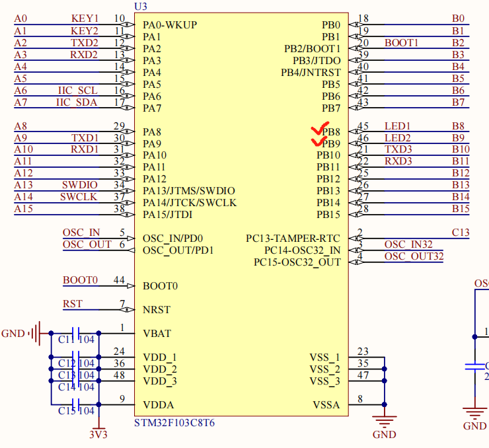The height and width of the screenshot is (448, 489).
Task: Select the NRST pin name
Action: [x=157, y=310]
